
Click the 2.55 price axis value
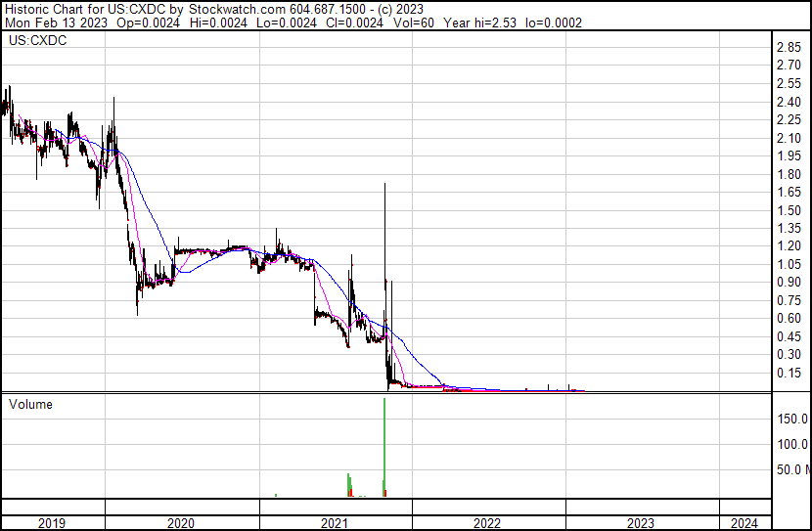pyautogui.click(x=789, y=83)
